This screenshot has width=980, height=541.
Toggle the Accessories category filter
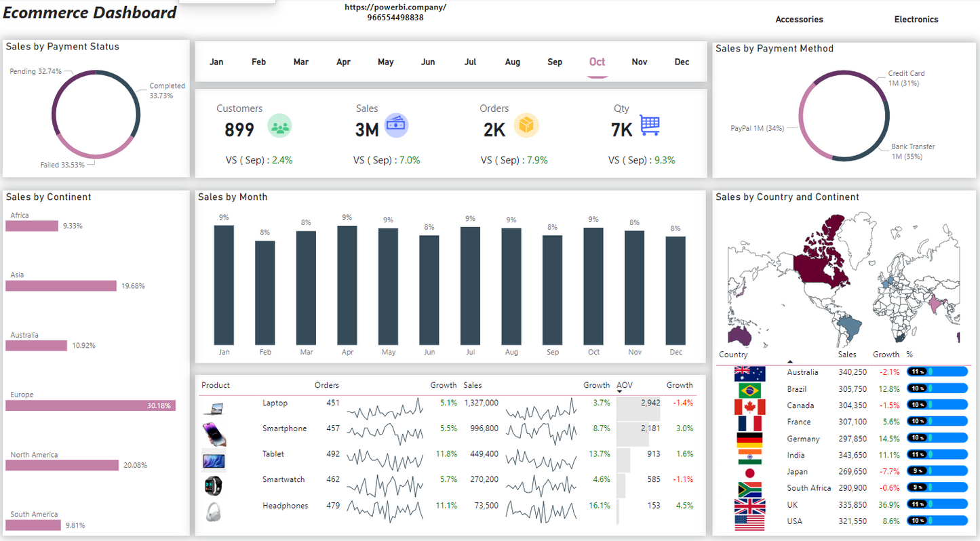(799, 20)
